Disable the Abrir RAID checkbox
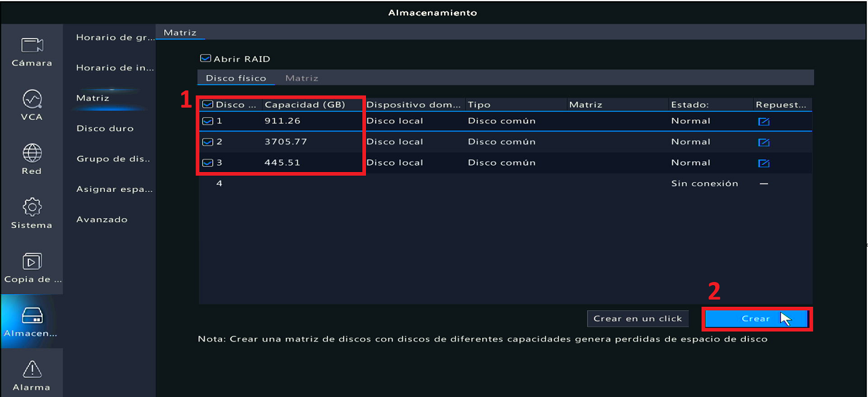This screenshot has height=397, width=868. [206, 58]
